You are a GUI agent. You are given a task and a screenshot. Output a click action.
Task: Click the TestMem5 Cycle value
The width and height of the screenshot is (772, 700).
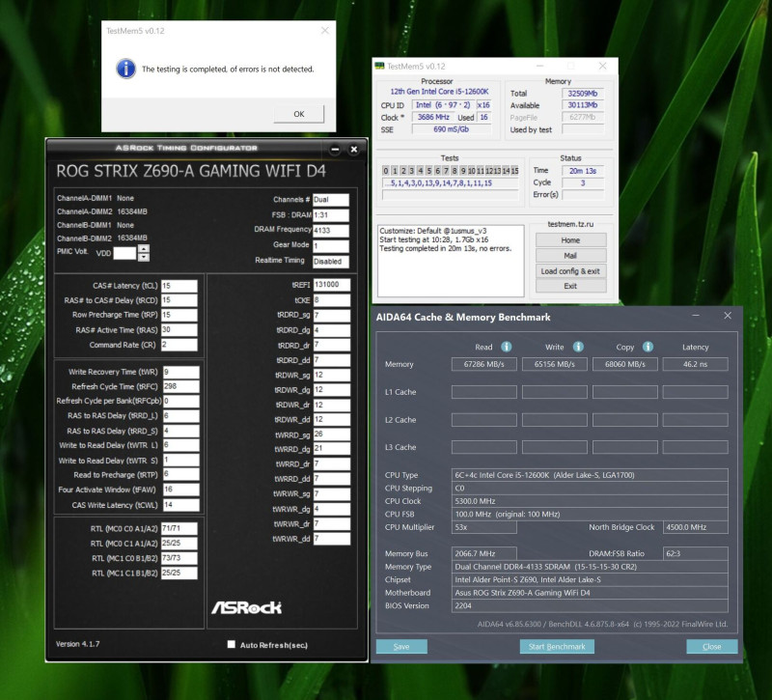(583, 182)
